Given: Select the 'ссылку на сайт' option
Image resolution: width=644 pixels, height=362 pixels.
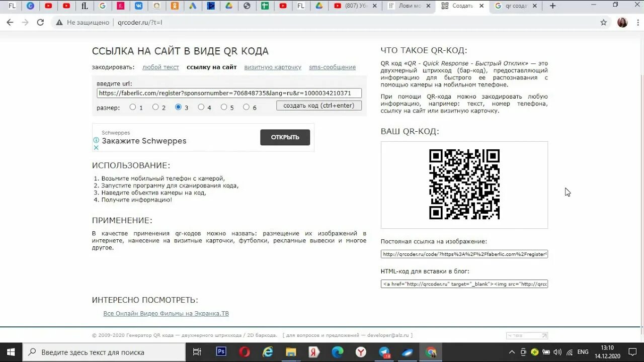Looking at the screenshot, I should coord(212,67).
